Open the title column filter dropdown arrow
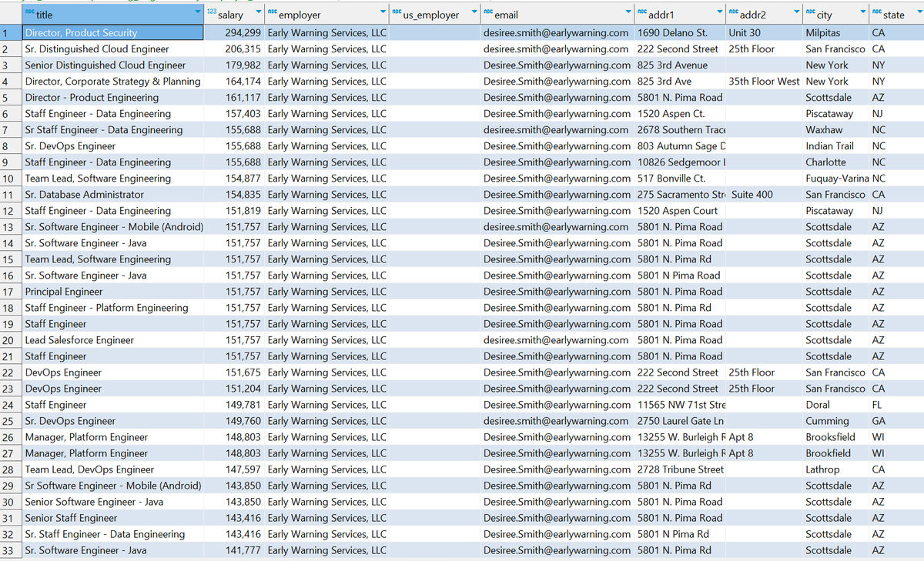The image size is (924, 561). coord(197,12)
